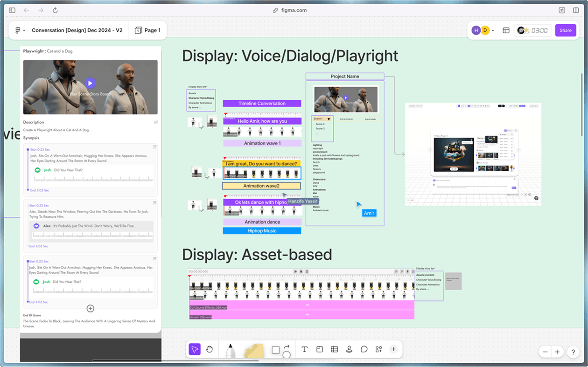Select the Move arrow tool
The image size is (588, 367).
point(195,349)
